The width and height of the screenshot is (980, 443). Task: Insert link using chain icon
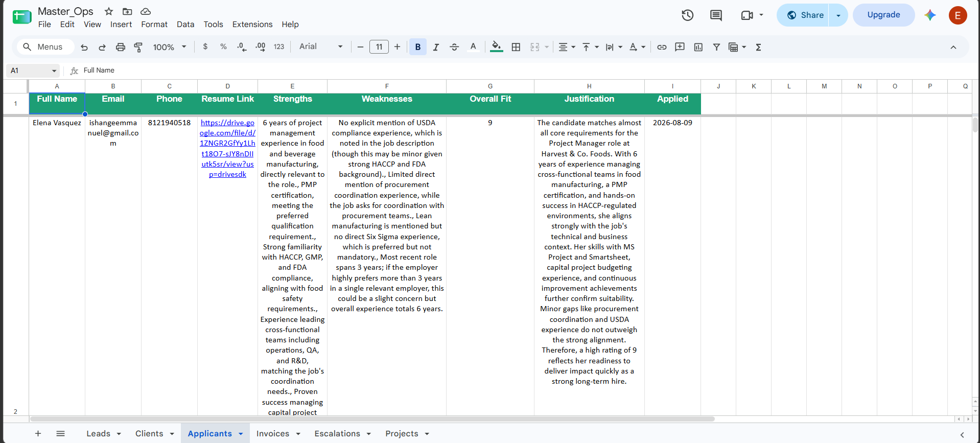pyautogui.click(x=662, y=47)
